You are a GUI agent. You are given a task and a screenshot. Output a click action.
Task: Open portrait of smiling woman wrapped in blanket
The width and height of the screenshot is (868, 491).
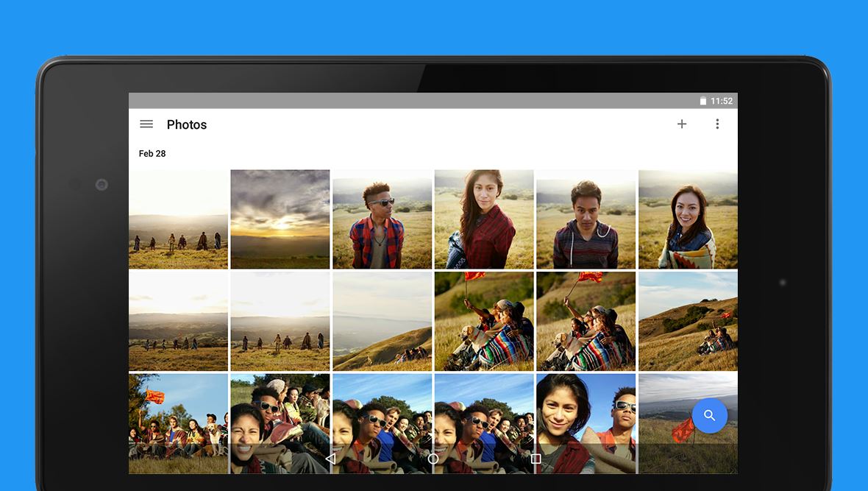[688, 219]
